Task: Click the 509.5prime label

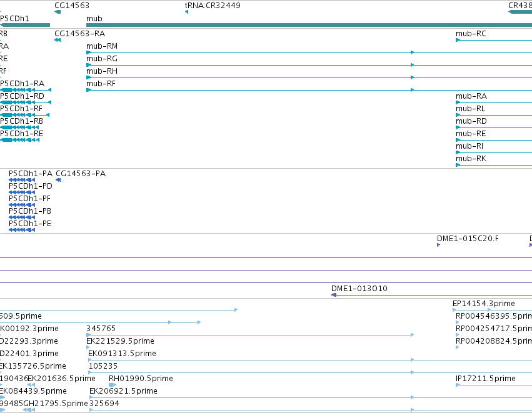Action: point(21,316)
